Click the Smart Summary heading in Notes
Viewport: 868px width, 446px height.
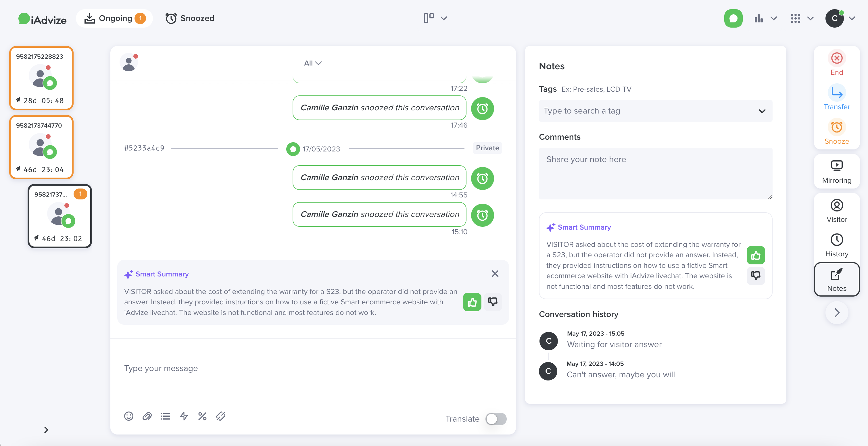click(x=584, y=227)
